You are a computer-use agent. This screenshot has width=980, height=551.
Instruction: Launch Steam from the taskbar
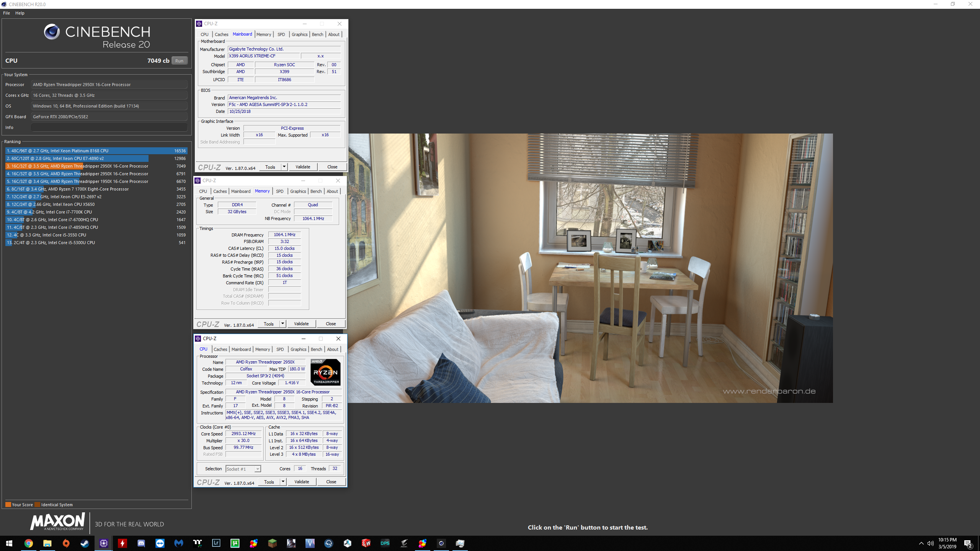(85, 543)
